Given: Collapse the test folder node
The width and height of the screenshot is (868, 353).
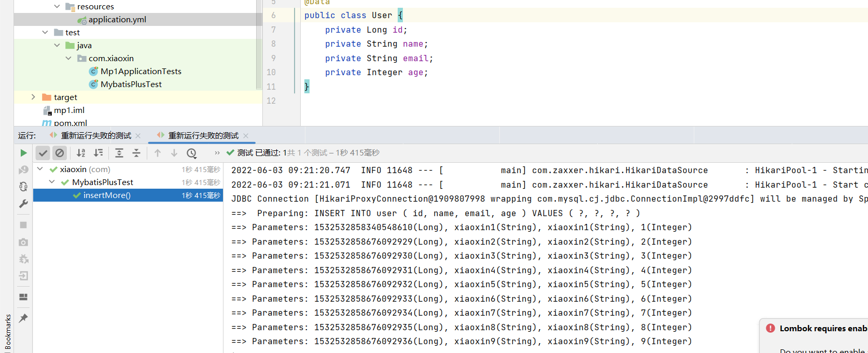Looking at the screenshot, I should point(45,32).
